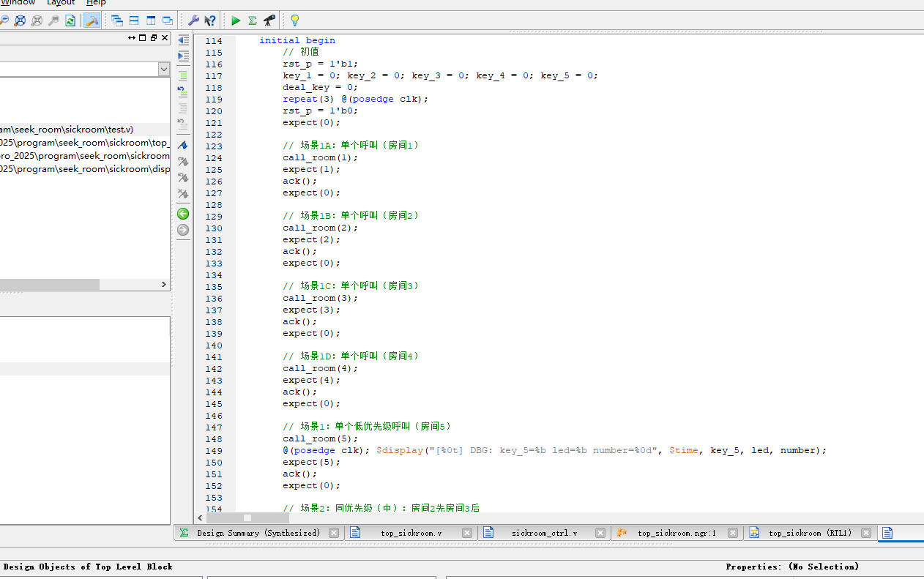
Task: Click the zoom out magnifier icon
Action: [x=5, y=20]
